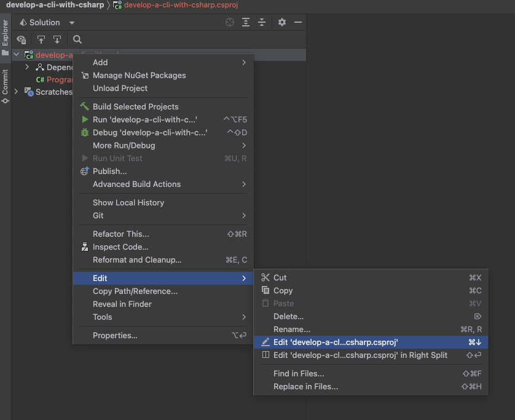The width and height of the screenshot is (515, 420).
Task: Switch to the Commit tool window tab
Action: click(6, 83)
